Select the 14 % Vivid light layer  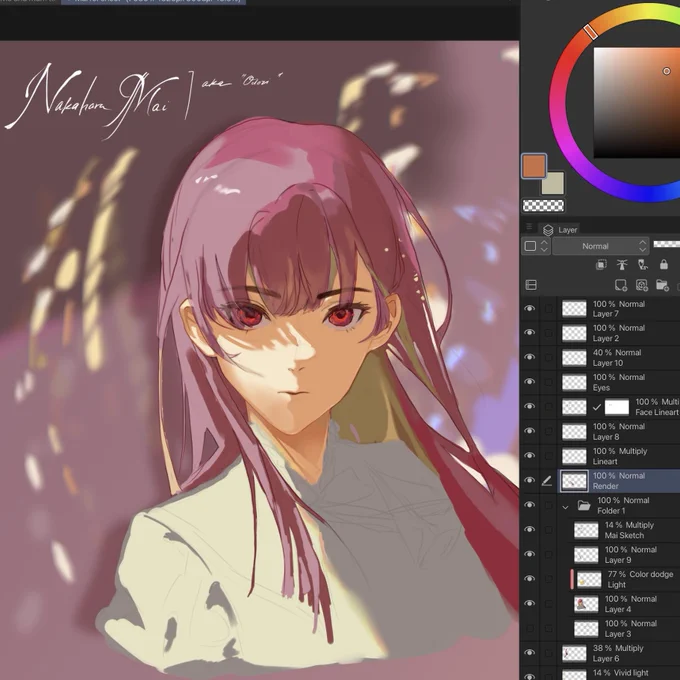pyautogui.click(x=620, y=673)
